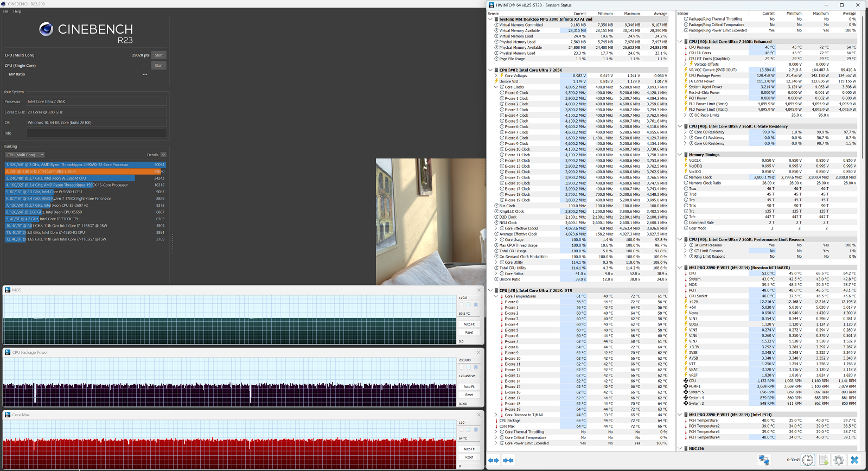Click the MOS graph window title icon
This screenshot has height=471, width=868.
point(8,290)
